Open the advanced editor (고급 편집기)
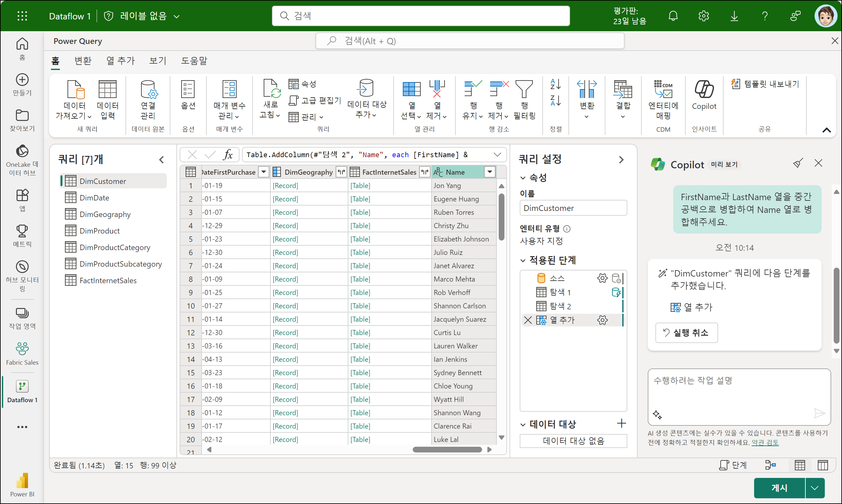This screenshot has height=504, width=842. pos(315,100)
